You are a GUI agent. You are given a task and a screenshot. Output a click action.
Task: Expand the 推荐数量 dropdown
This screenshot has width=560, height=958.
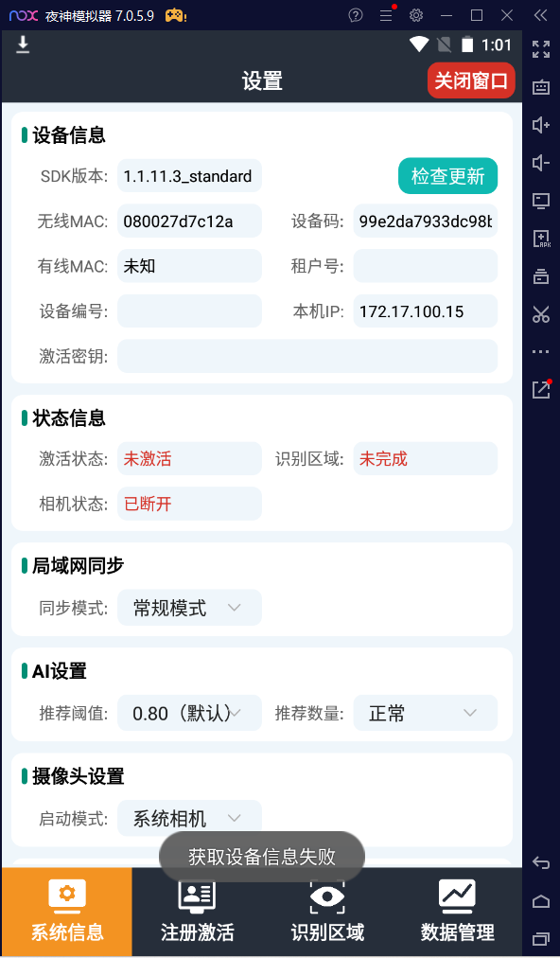point(425,713)
